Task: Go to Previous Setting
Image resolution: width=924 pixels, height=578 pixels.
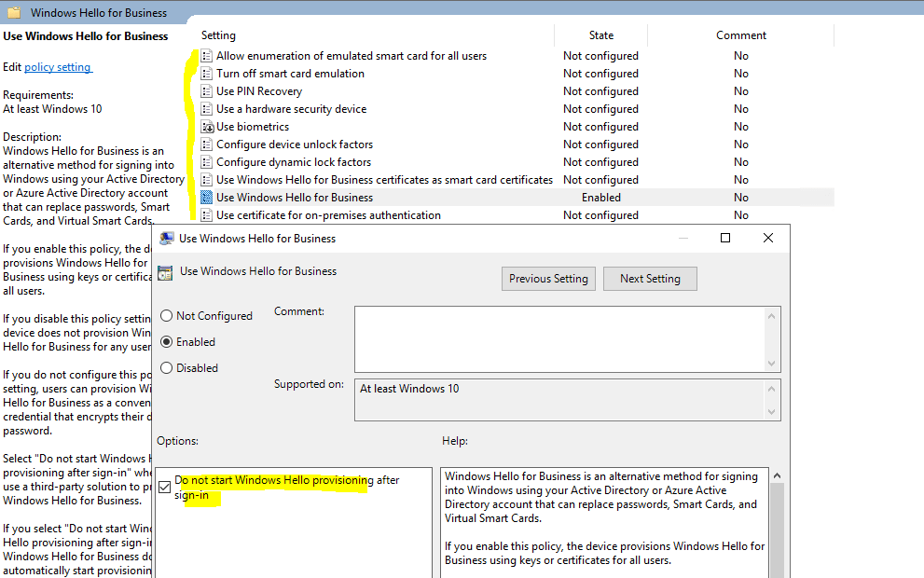Action: (x=548, y=279)
